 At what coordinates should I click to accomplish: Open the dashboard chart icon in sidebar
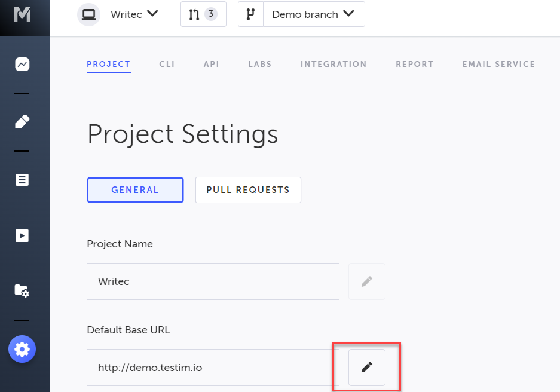22,65
